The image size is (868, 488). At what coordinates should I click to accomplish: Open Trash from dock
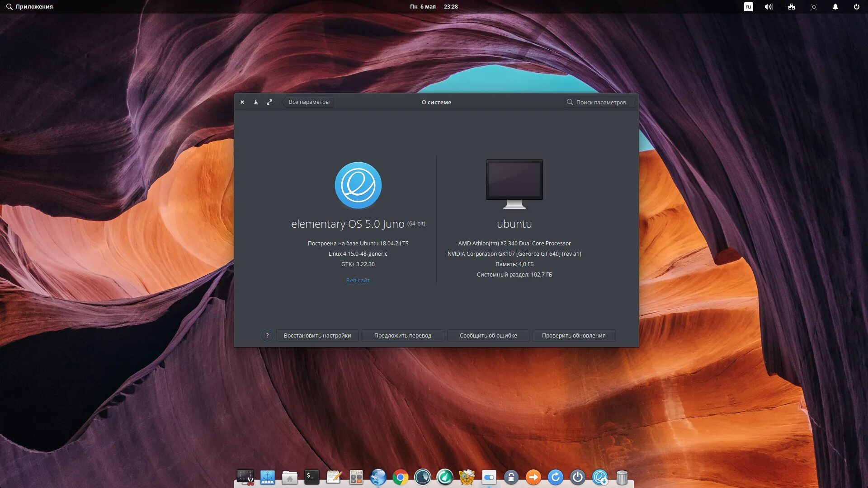(622, 477)
